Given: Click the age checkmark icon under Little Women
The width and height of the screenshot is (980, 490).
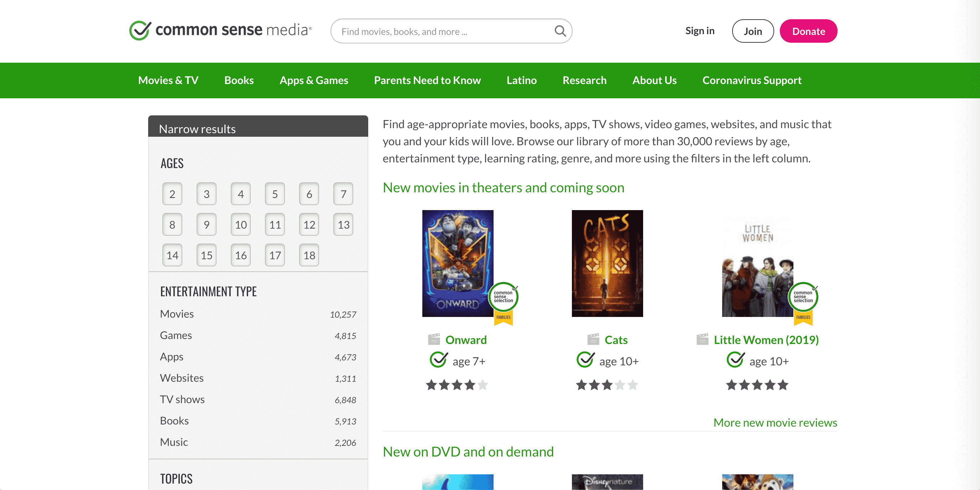Looking at the screenshot, I should (736, 360).
